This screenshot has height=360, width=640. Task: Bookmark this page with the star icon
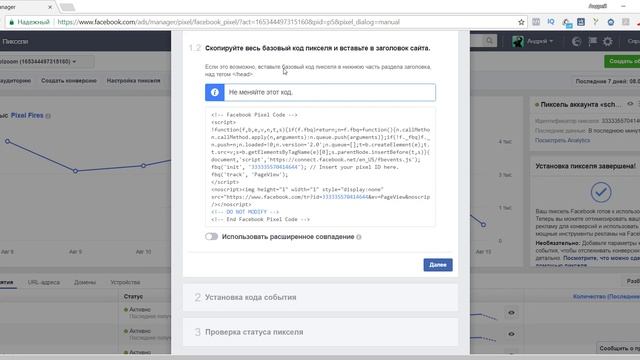(521, 22)
